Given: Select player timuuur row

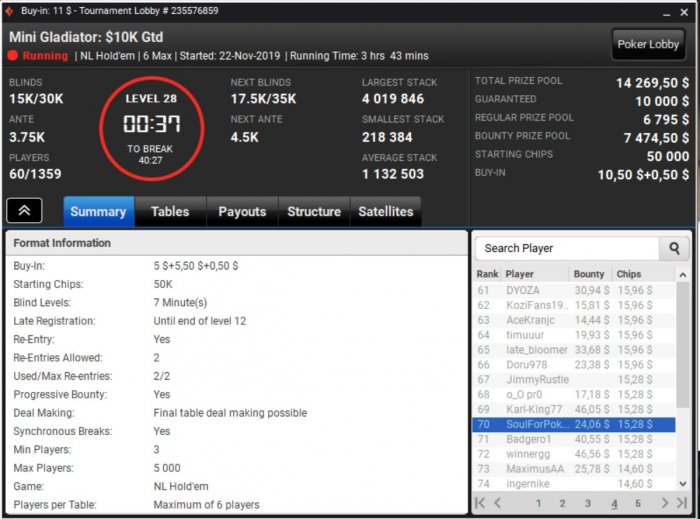Looking at the screenshot, I should tap(574, 335).
